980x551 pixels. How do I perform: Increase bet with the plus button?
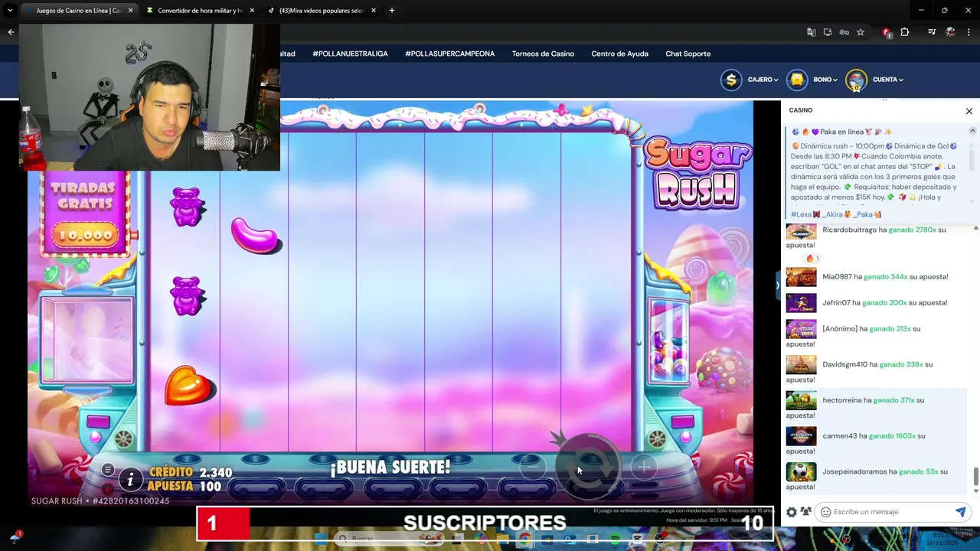644,467
